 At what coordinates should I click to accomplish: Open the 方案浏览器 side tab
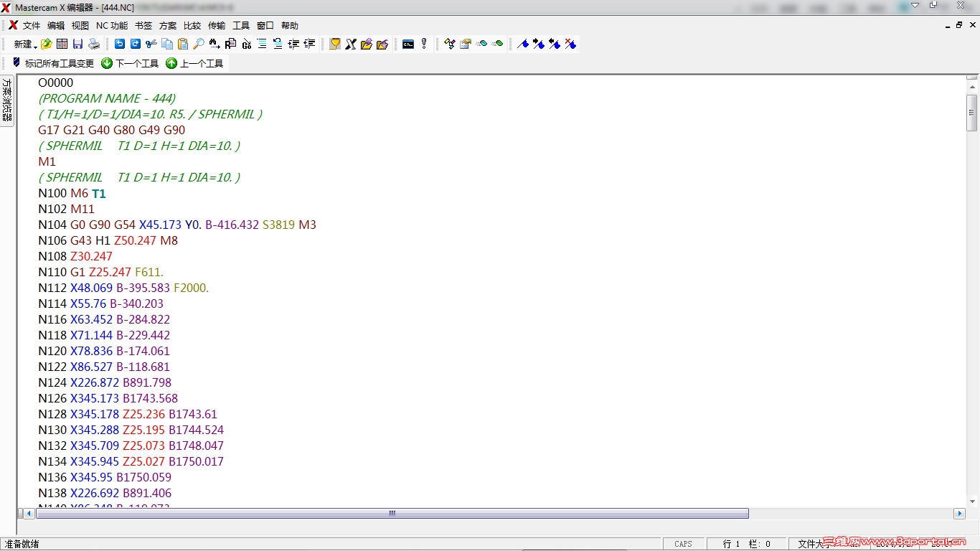pos(6,100)
